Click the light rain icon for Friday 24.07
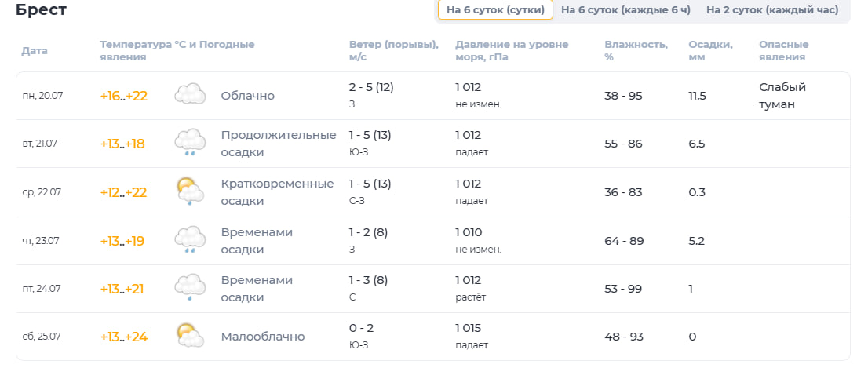Viewport: 868px width, 368px height. (191, 288)
